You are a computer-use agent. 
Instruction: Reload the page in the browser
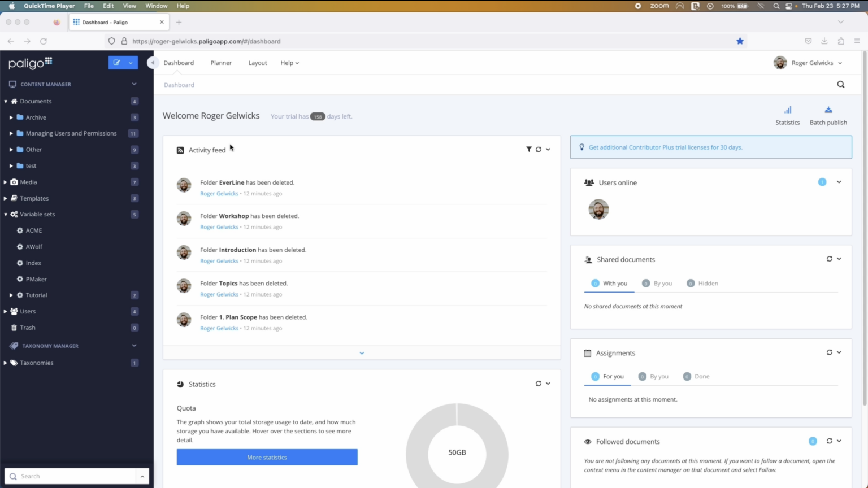pyautogui.click(x=44, y=41)
